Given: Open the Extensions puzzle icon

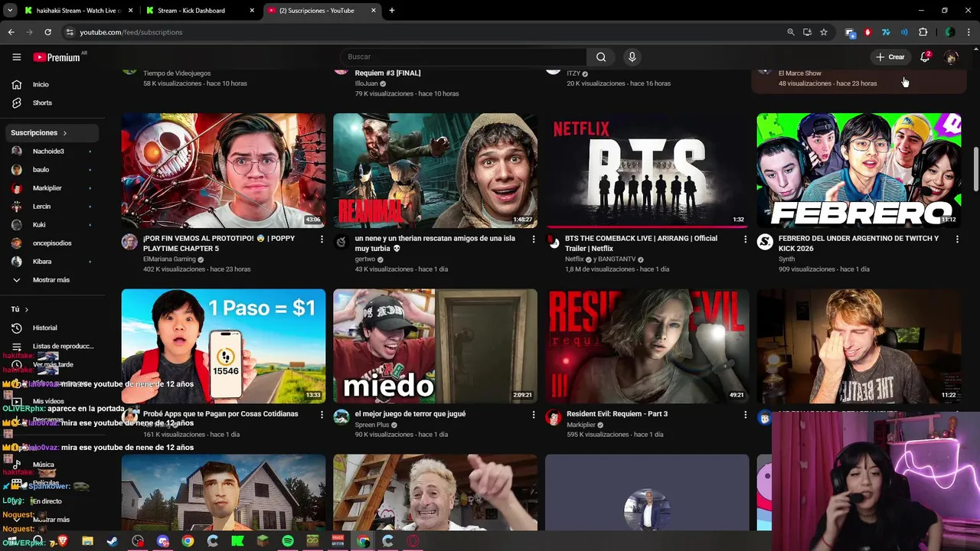Looking at the screenshot, I should pyautogui.click(x=923, y=32).
